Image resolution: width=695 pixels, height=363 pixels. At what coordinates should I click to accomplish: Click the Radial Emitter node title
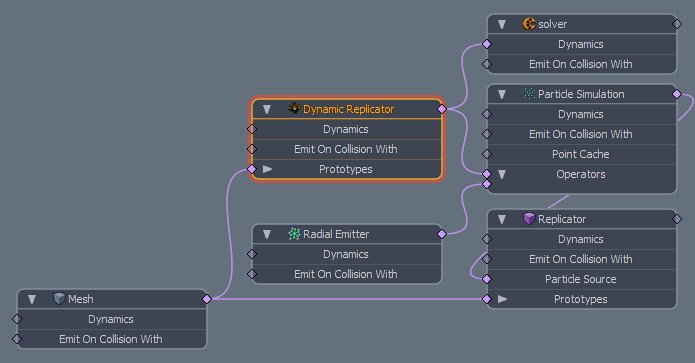336,234
